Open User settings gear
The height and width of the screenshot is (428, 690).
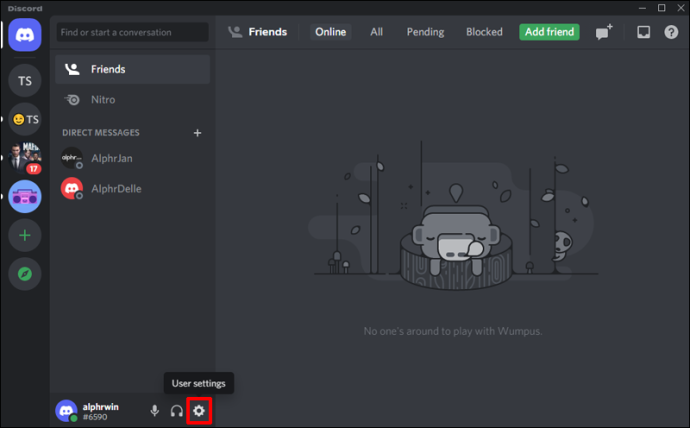199,411
